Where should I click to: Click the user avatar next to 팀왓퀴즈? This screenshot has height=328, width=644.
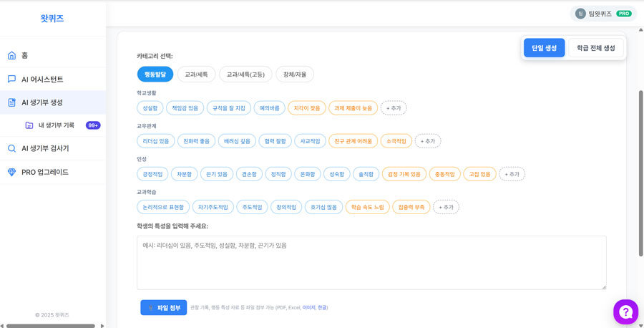tap(580, 14)
